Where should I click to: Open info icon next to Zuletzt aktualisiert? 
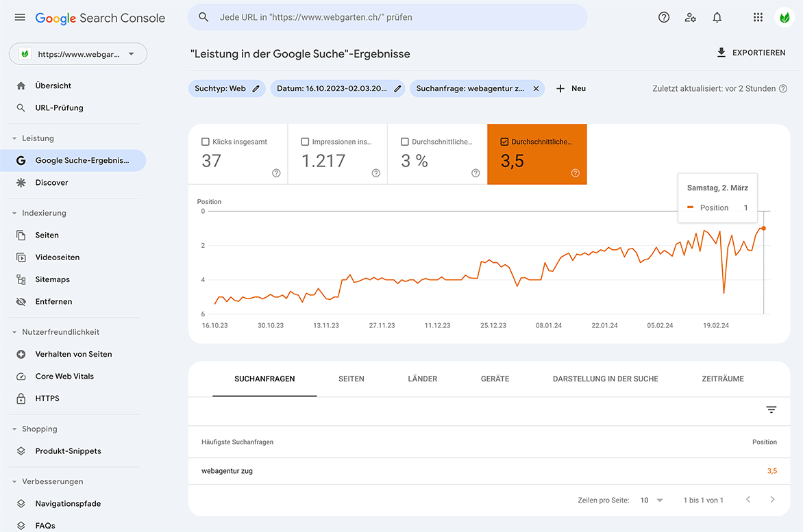point(783,88)
